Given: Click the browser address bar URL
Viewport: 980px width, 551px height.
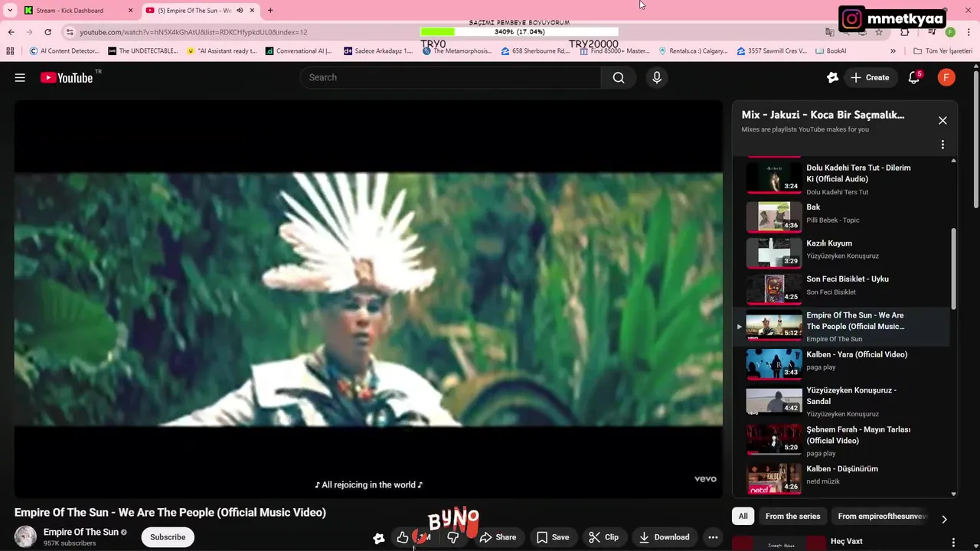Looking at the screenshot, I should coord(194,32).
